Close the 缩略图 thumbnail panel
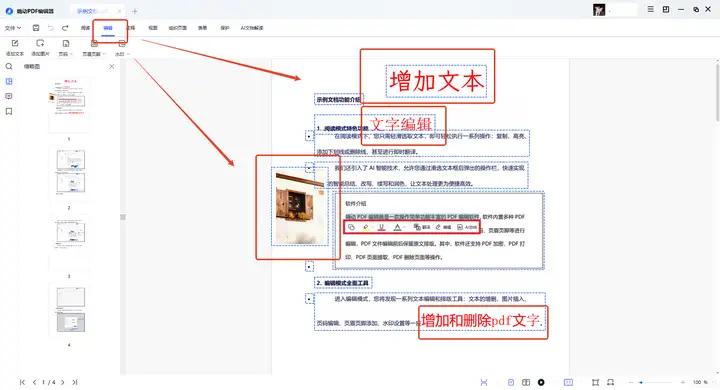Screen dimensions: 720x390 click(x=112, y=67)
